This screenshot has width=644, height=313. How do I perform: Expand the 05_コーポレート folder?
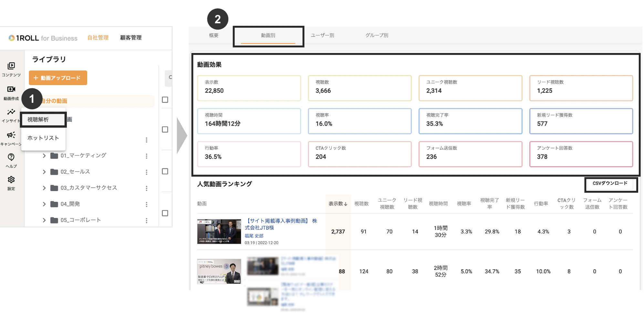(44, 220)
